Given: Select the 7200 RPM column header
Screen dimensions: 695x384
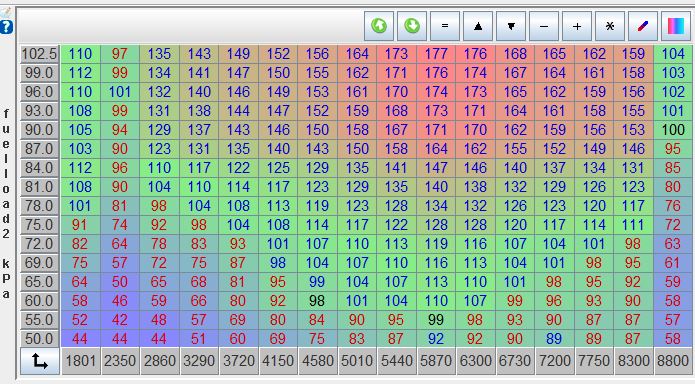Looking at the screenshot, I should 554,361.
